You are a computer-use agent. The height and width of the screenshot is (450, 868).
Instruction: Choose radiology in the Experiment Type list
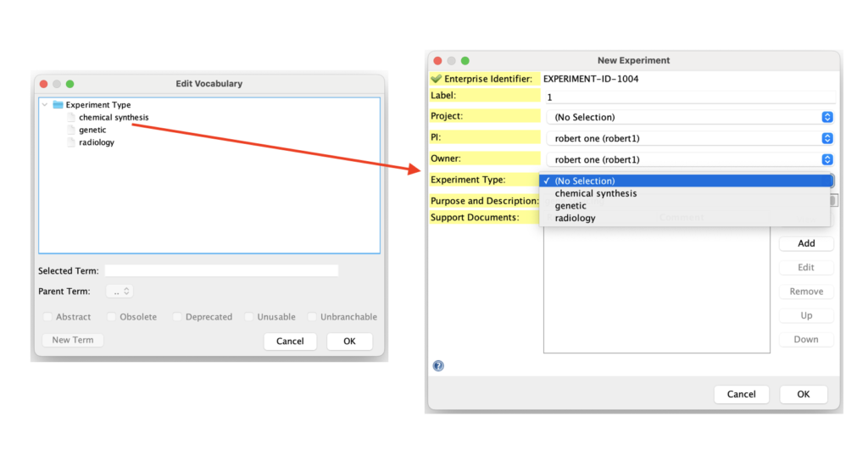pos(575,219)
